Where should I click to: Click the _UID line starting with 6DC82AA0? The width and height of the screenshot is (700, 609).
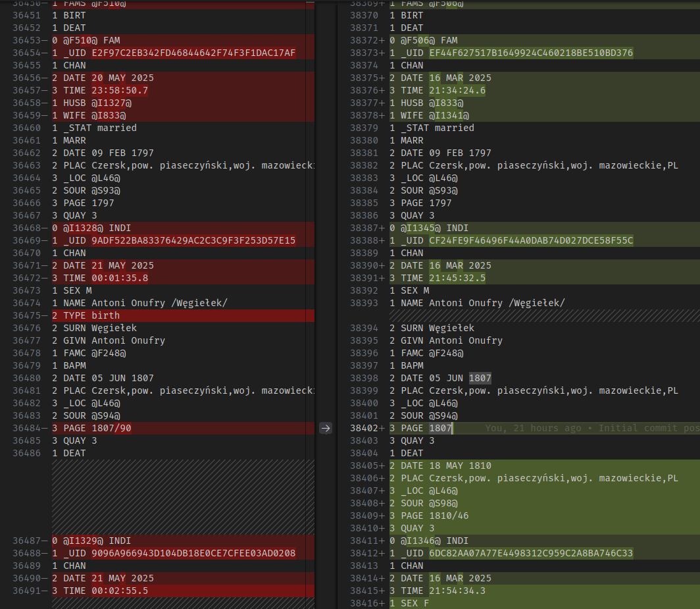point(516,553)
